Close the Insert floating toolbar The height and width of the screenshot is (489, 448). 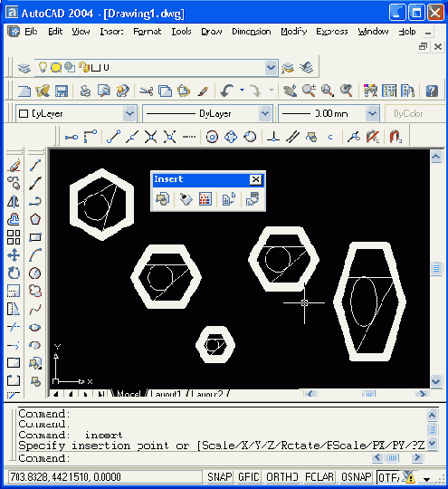[x=255, y=179]
